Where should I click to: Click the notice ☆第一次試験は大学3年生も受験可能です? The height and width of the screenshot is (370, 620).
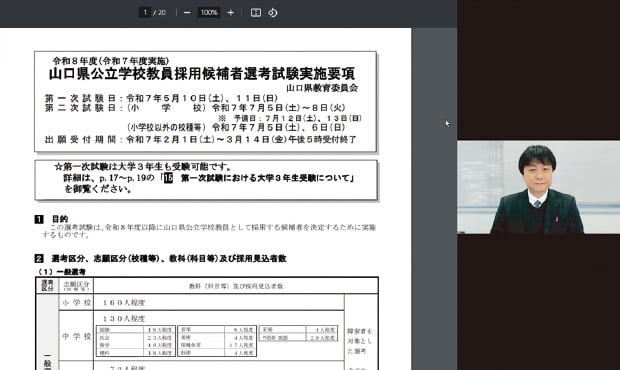(143, 166)
